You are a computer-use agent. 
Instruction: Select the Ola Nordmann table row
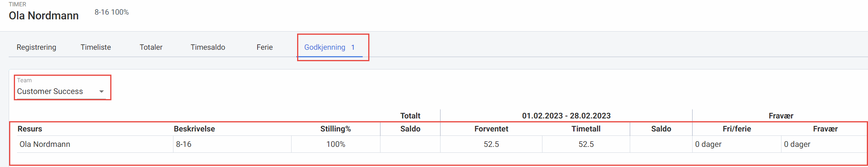pyautogui.click(x=442, y=144)
